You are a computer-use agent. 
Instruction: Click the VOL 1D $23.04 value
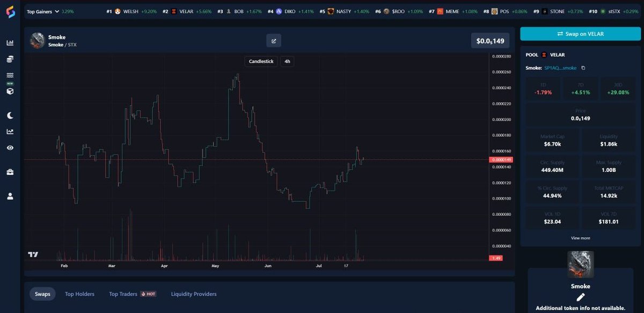coord(552,222)
